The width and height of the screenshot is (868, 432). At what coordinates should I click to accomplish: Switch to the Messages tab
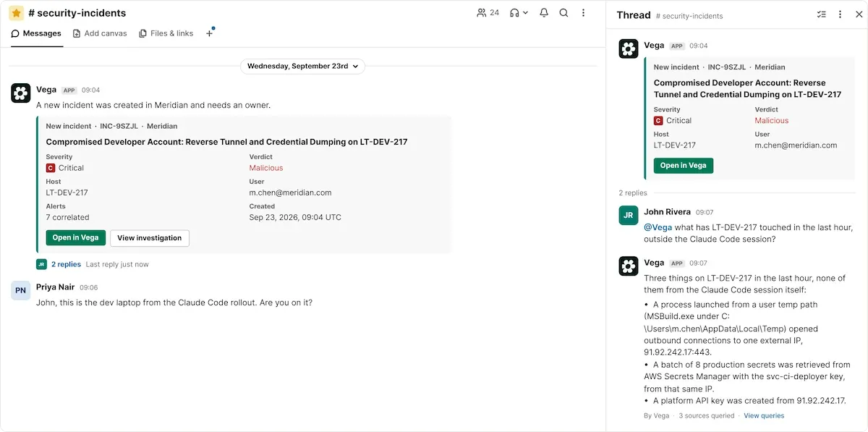tap(36, 33)
